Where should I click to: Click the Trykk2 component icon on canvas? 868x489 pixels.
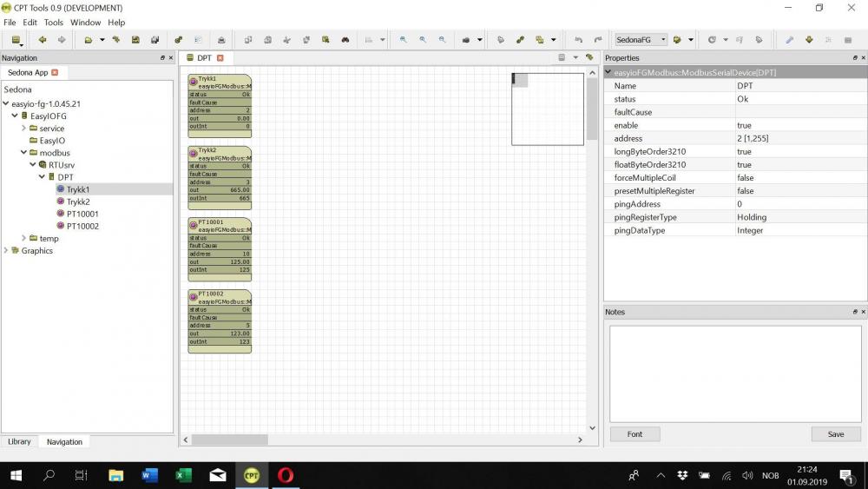point(194,153)
